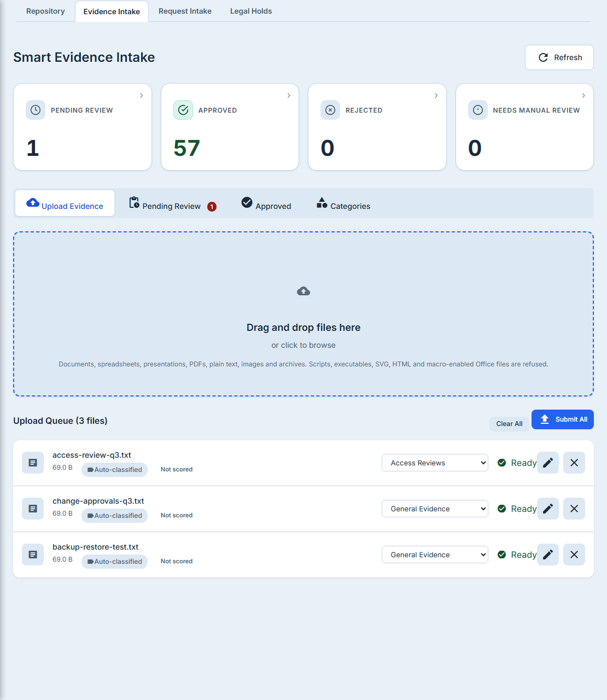Viewport: 607px width, 700px height.
Task: Go to the Legal Holds tab
Action: [251, 11]
